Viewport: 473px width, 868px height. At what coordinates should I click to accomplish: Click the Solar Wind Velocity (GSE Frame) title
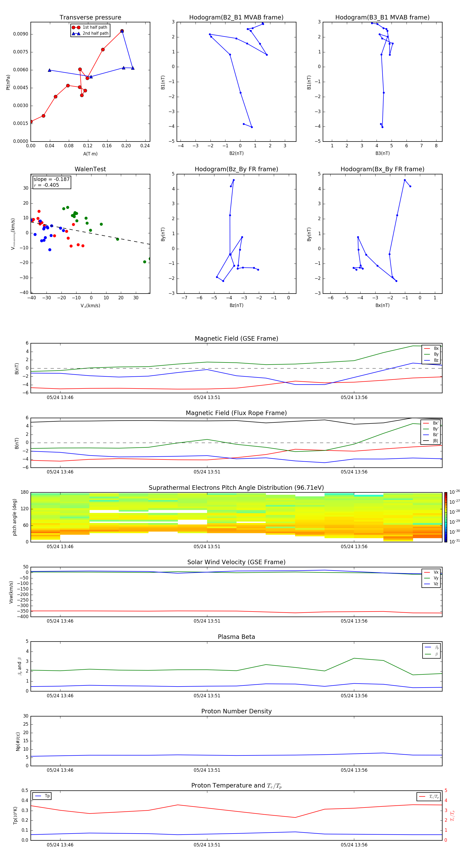tap(236, 562)
